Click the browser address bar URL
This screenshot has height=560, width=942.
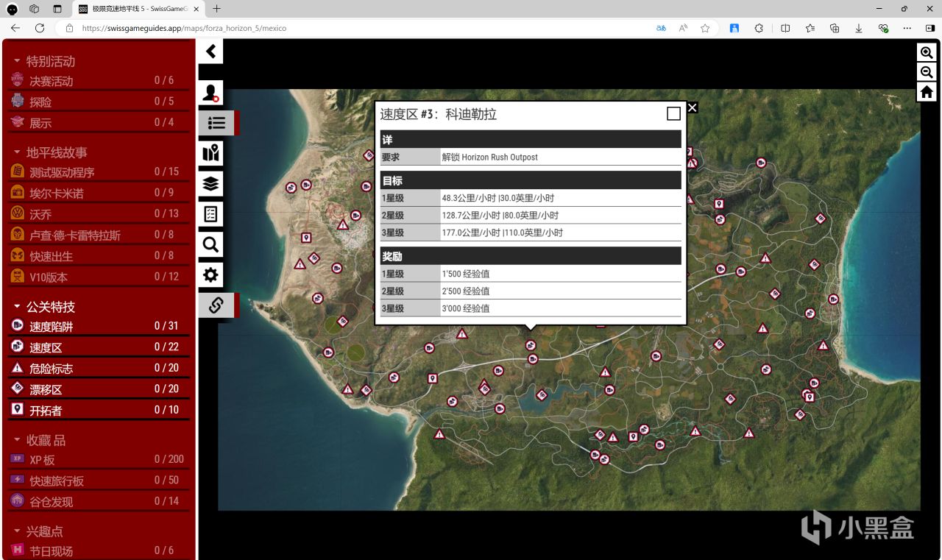[x=184, y=28]
